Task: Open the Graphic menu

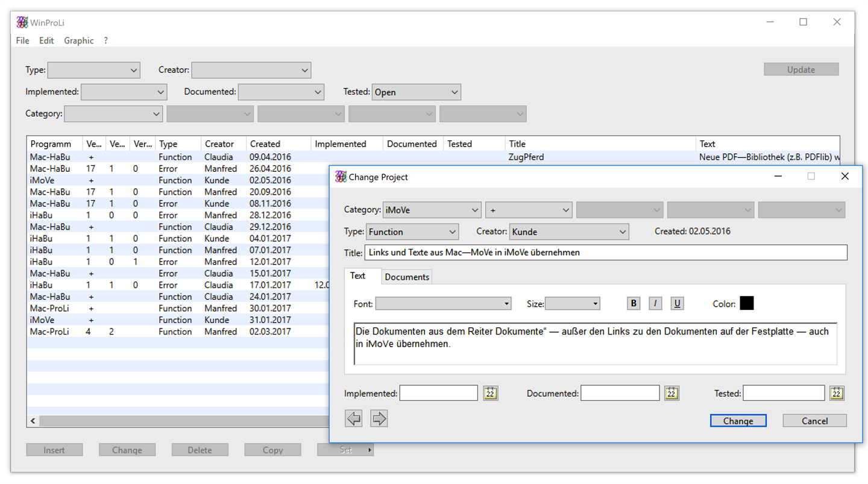Action: (79, 40)
